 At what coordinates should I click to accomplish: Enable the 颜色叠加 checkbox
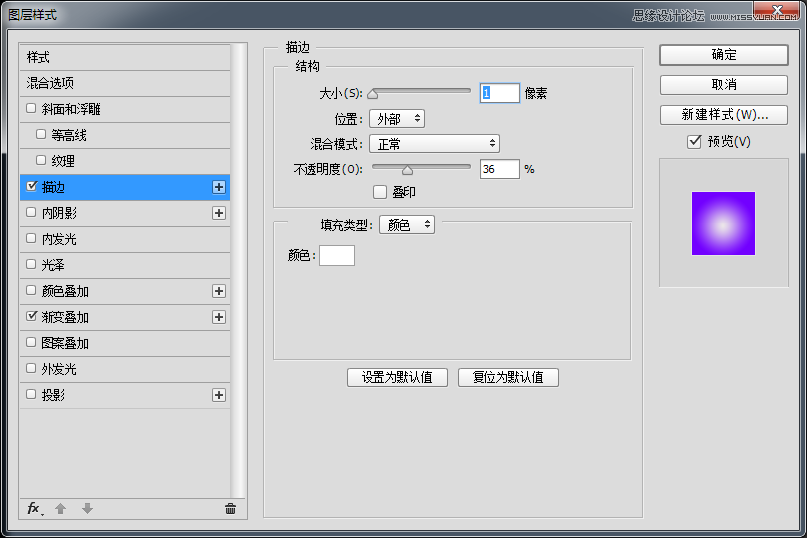pos(31,290)
